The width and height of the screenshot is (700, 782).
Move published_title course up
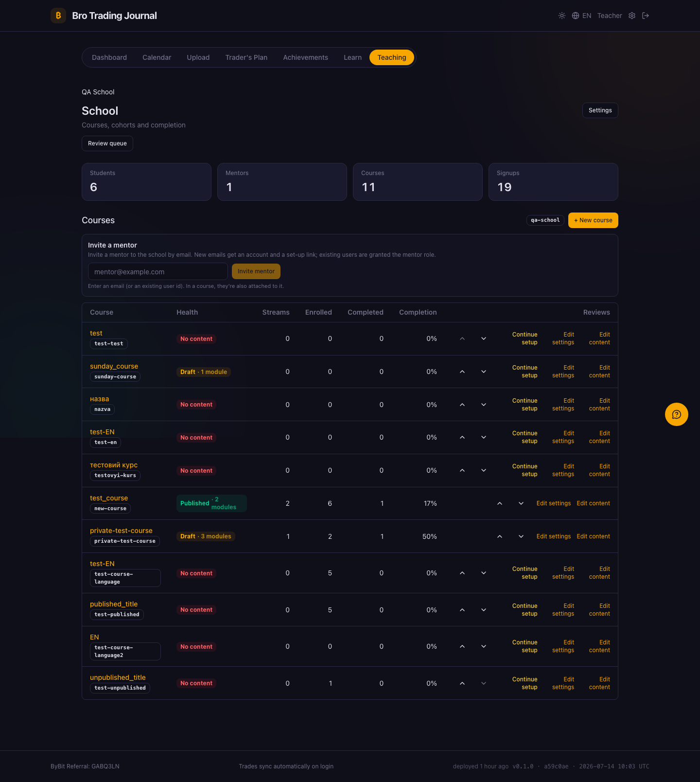[x=462, y=610]
